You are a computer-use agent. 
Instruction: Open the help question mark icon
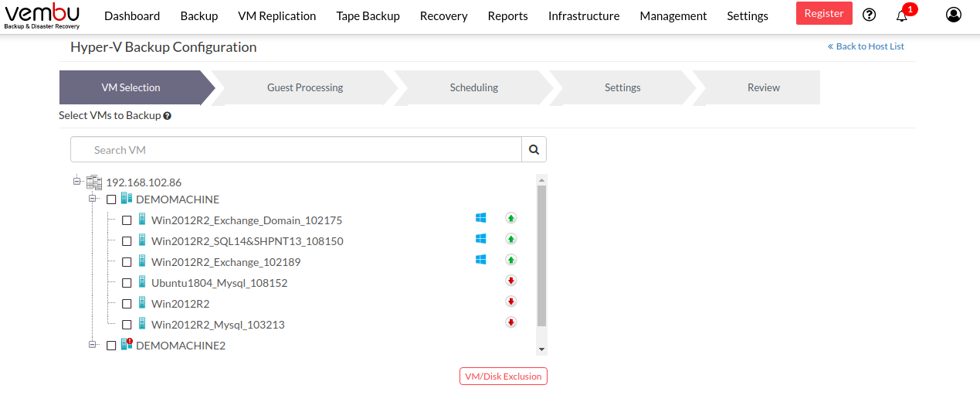[870, 15]
